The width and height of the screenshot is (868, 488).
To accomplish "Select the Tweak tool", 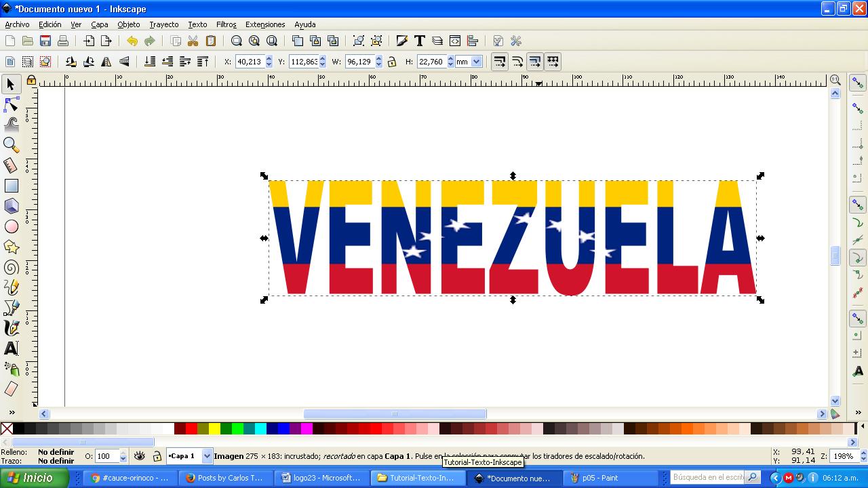I will pyautogui.click(x=11, y=125).
